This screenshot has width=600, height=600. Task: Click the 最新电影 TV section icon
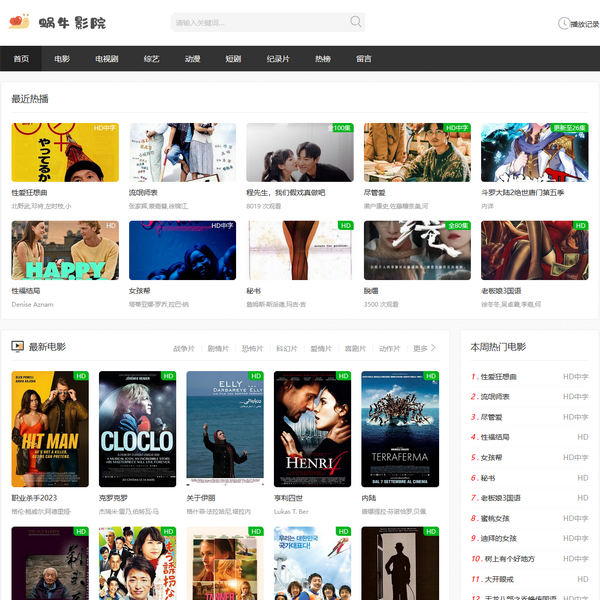point(17,347)
